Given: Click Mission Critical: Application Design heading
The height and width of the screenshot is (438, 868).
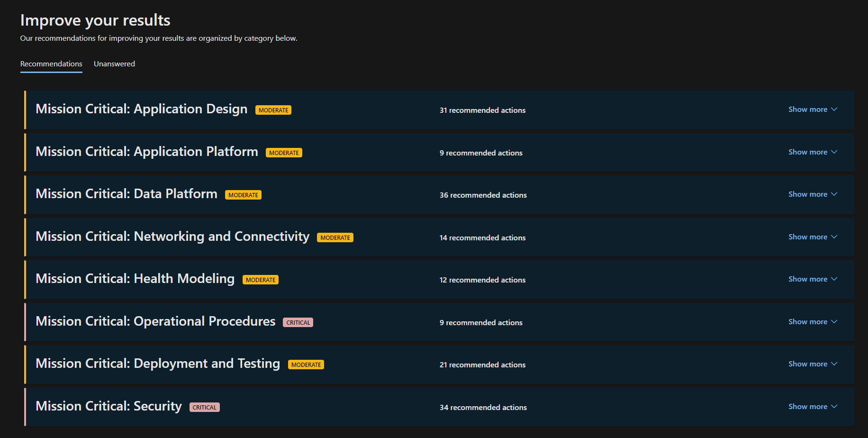Looking at the screenshot, I should [142, 109].
